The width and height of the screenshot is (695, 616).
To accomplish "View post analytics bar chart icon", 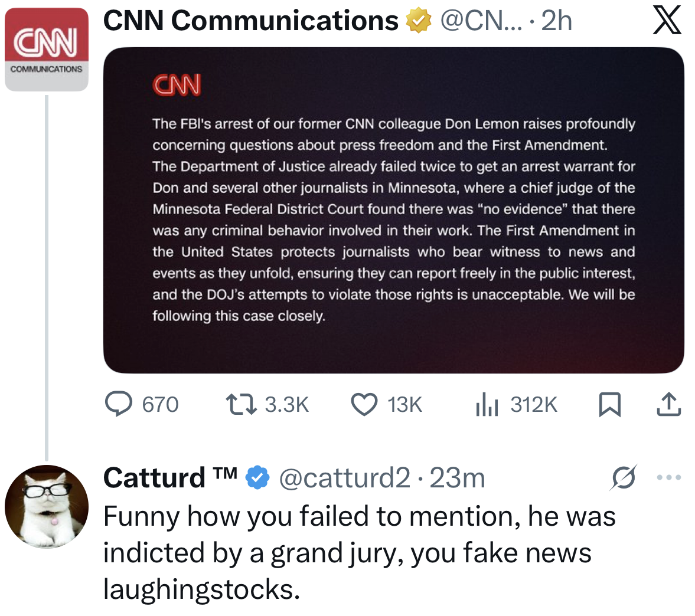I will (487, 405).
